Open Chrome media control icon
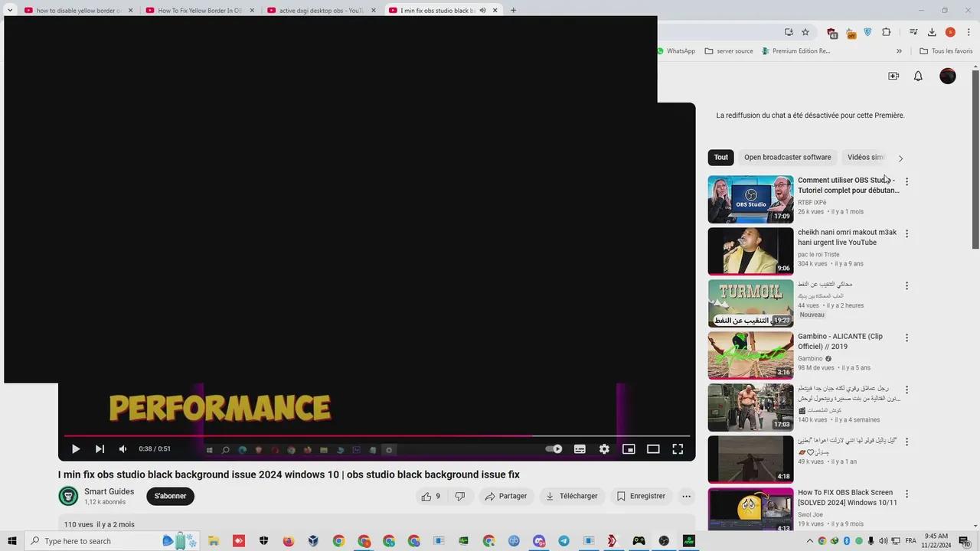This screenshot has width=980, height=551. click(913, 32)
